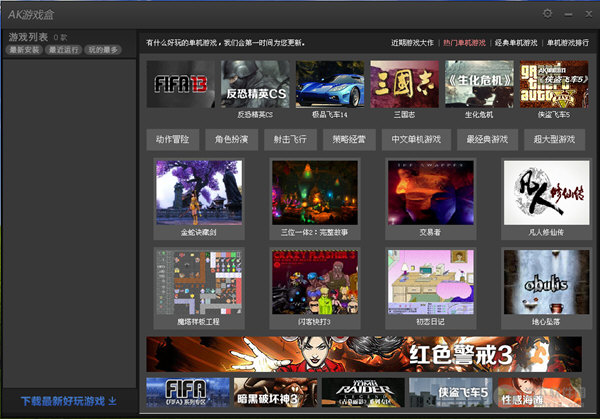Select the 玩的最多 list tab
The width and height of the screenshot is (600, 419).
coord(103,49)
